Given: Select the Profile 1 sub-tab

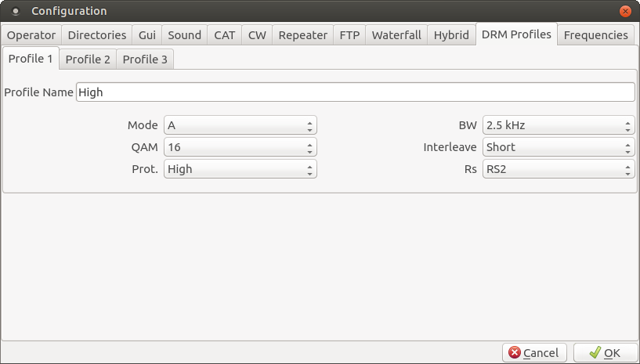Looking at the screenshot, I should [x=31, y=59].
